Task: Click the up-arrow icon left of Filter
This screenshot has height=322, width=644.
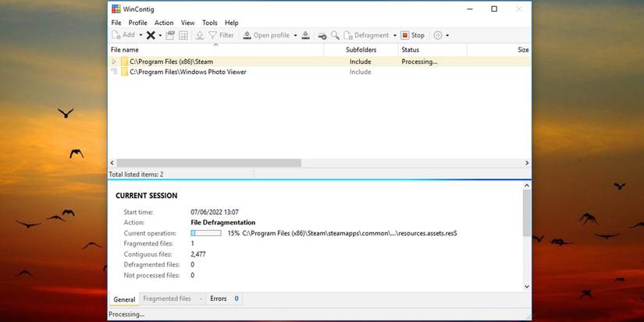Action: (x=200, y=35)
